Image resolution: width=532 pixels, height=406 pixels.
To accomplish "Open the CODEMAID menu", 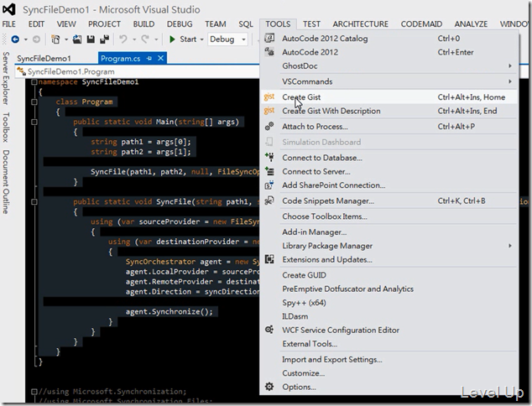I will [x=421, y=24].
